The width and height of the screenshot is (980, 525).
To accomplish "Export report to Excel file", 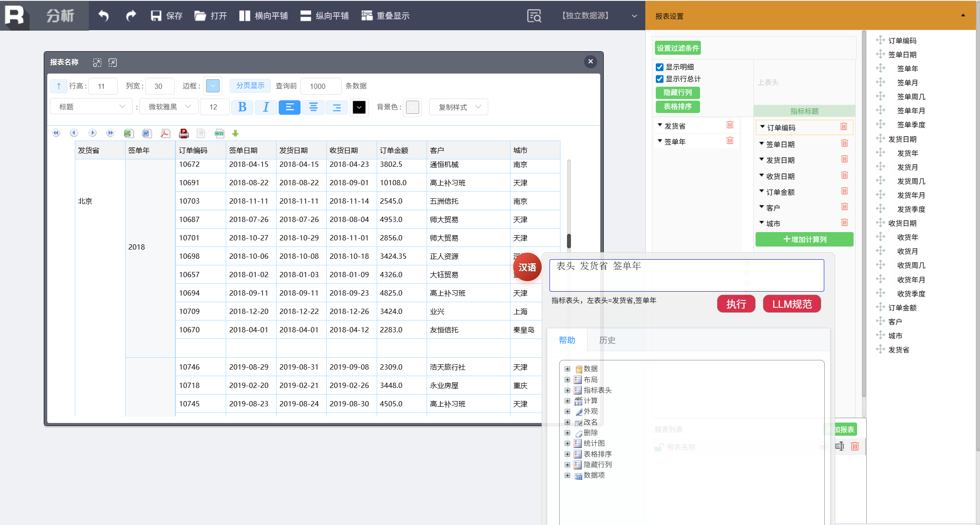I will pyautogui.click(x=128, y=133).
